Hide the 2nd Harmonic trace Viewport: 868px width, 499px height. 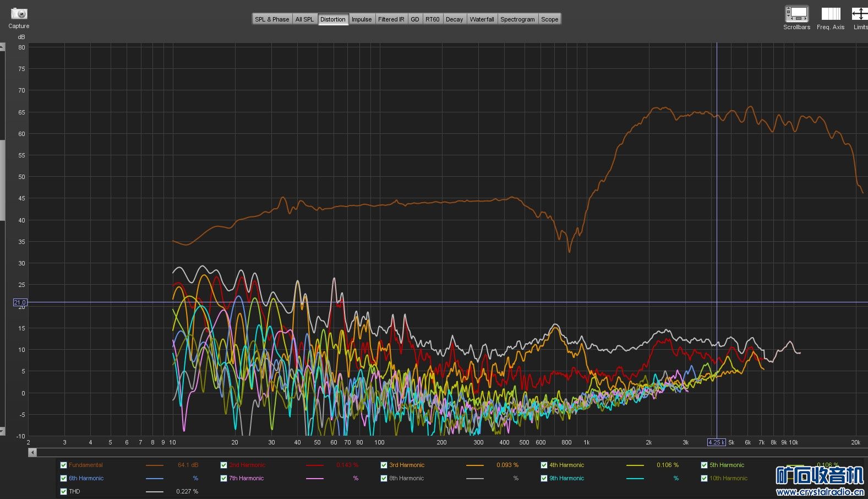[223, 465]
